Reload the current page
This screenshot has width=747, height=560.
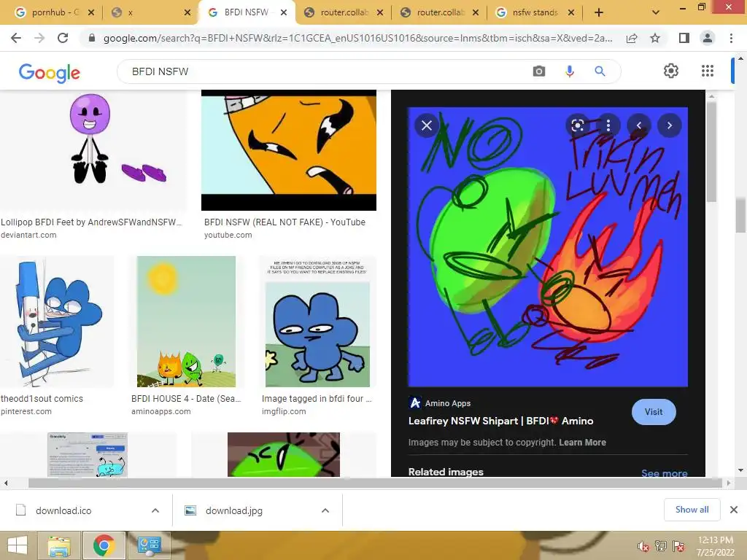[63, 38]
